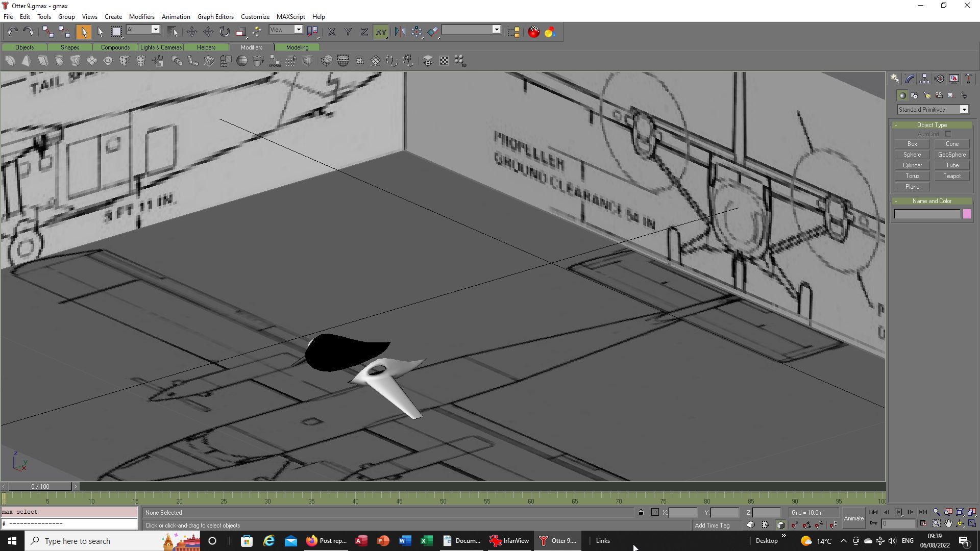This screenshot has width=980, height=551.
Task: Click the Zoom magnifier viewport tool
Action: point(936,512)
